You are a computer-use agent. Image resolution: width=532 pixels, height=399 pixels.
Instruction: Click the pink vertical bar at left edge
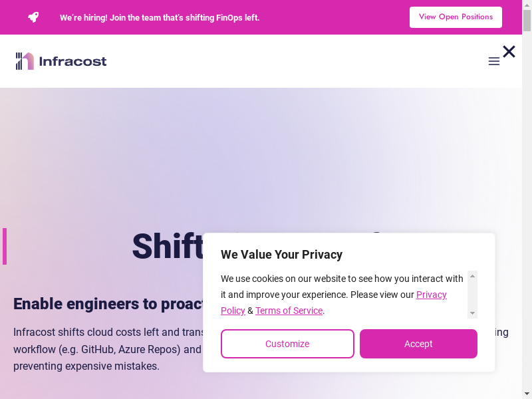[5, 246]
